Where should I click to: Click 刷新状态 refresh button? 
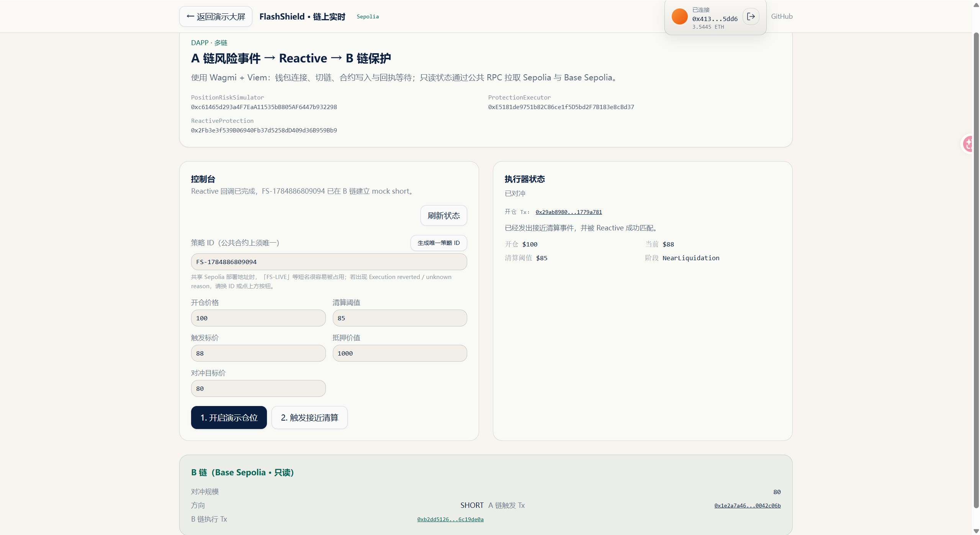(443, 215)
